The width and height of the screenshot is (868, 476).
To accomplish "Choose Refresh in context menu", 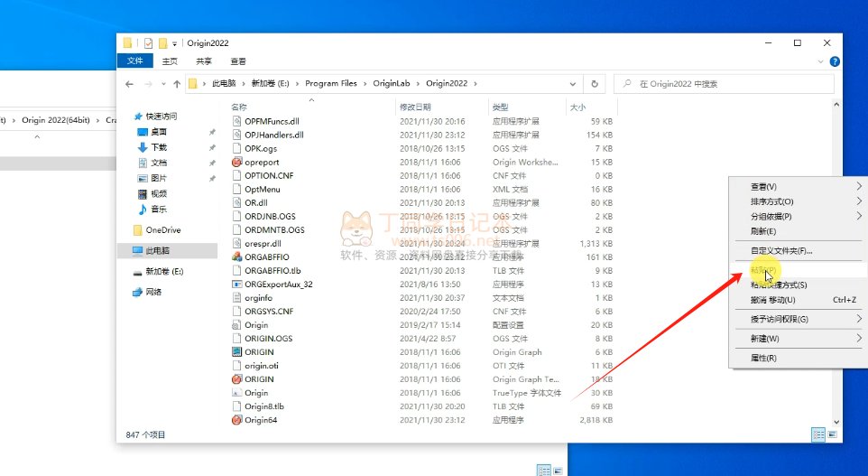I will pyautogui.click(x=799, y=231).
